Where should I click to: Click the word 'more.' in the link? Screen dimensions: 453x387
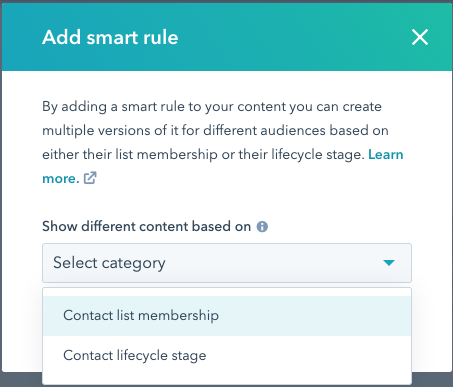(61, 179)
